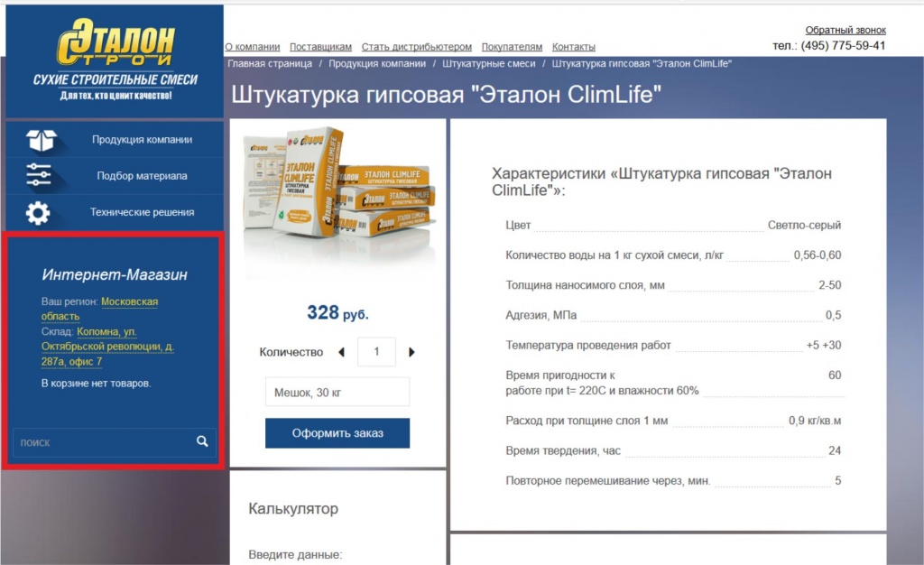Click the sliders icon beside Подбор материала

coord(38,175)
